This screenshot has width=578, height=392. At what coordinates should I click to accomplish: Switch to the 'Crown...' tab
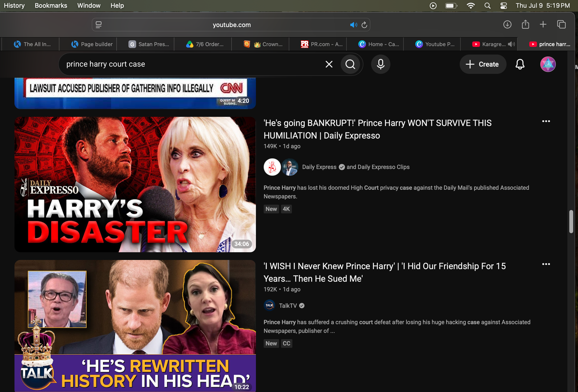[x=261, y=44]
